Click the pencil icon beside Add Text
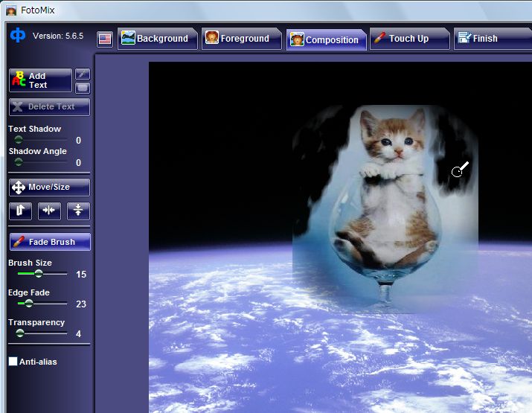The image size is (532, 413). pyautogui.click(x=83, y=74)
